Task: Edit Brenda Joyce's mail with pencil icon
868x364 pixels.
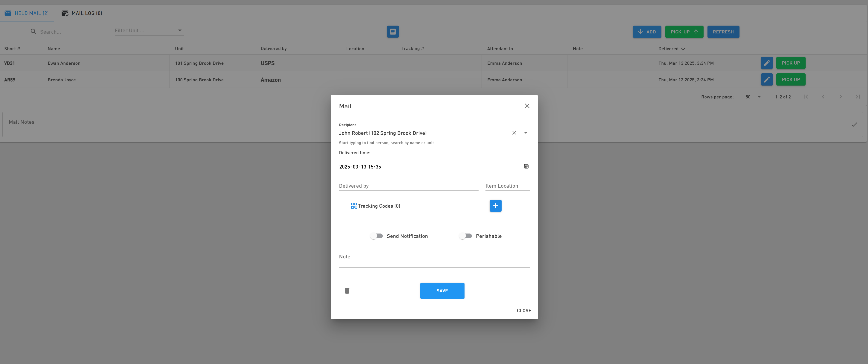Action: pos(767,80)
